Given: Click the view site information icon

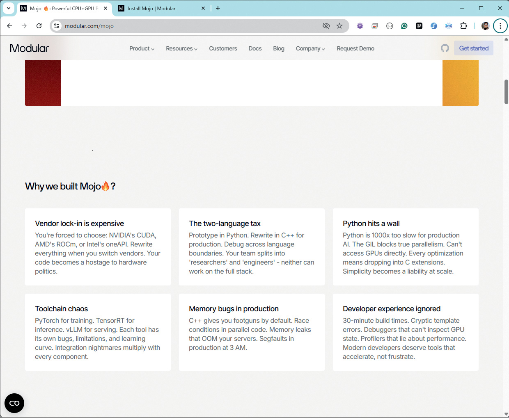Looking at the screenshot, I should pos(57,26).
